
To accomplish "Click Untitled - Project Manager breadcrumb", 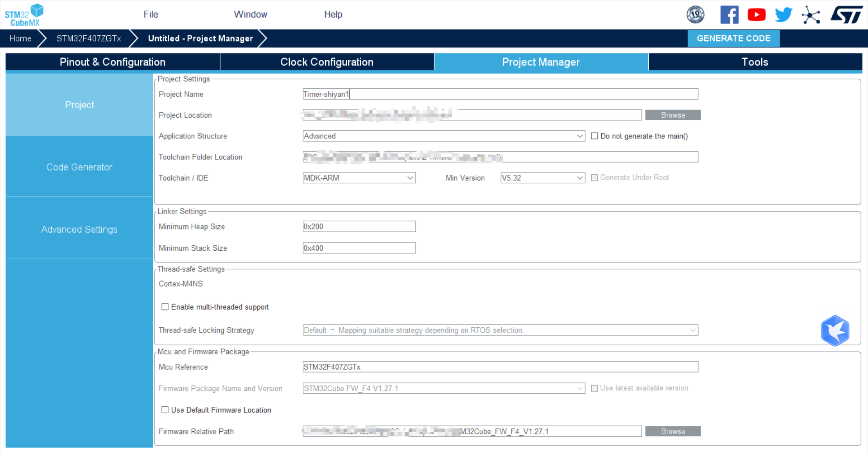I will [200, 38].
